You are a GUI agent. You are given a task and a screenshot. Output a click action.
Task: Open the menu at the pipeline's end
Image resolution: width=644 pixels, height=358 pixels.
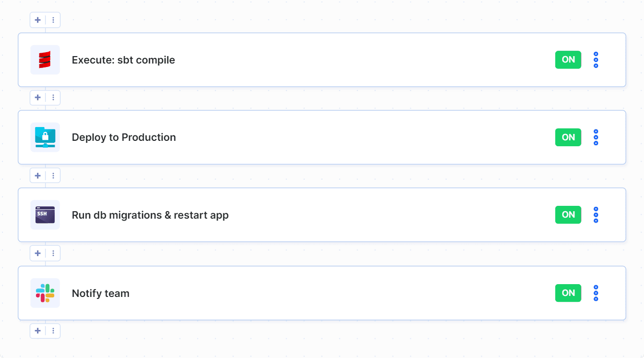coord(53,330)
